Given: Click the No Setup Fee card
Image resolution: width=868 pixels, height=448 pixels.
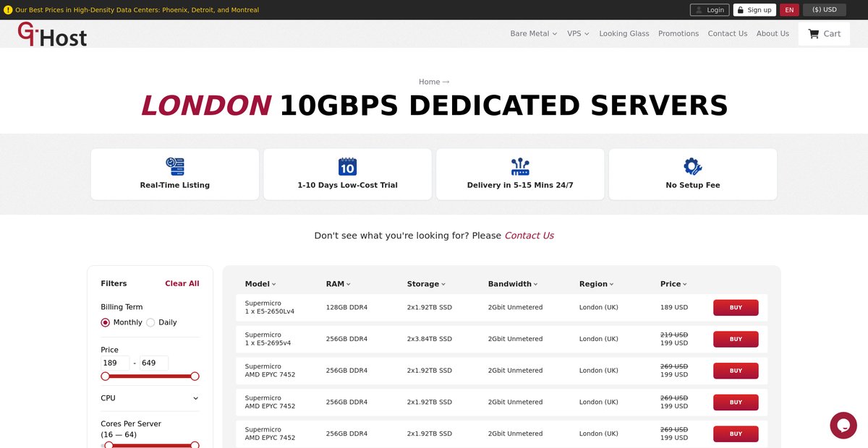Looking at the screenshot, I should click(x=693, y=174).
